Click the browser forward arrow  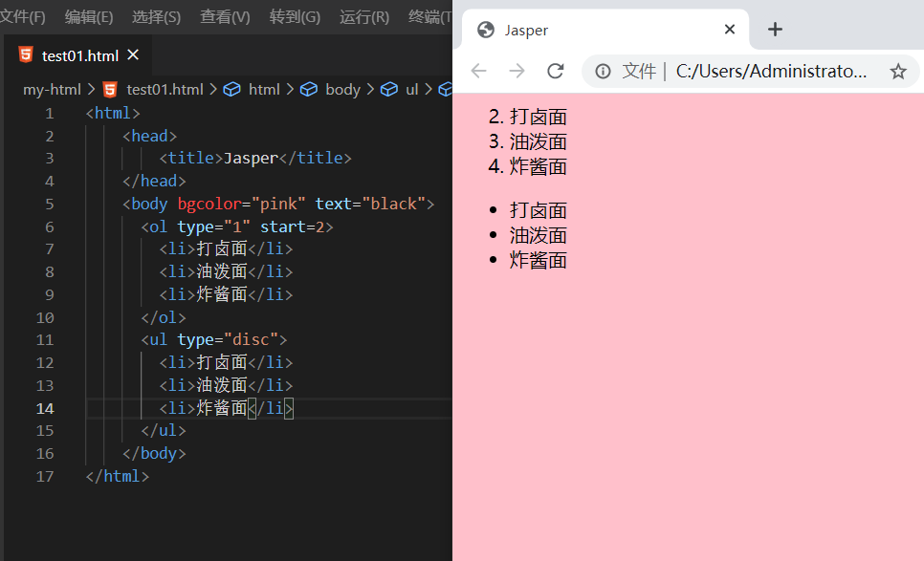(517, 71)
